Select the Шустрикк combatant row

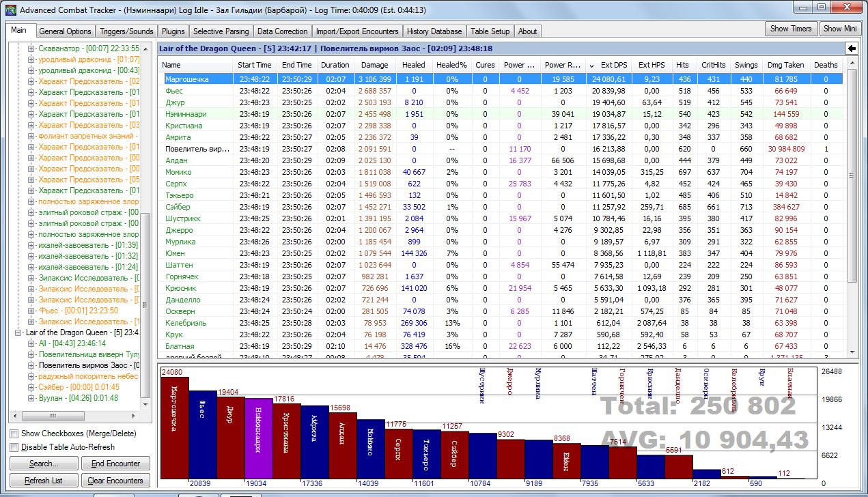click(502, 218)
